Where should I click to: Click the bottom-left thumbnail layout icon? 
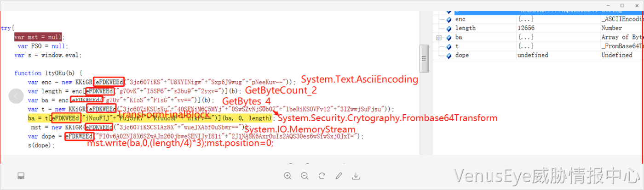(21, 176)
